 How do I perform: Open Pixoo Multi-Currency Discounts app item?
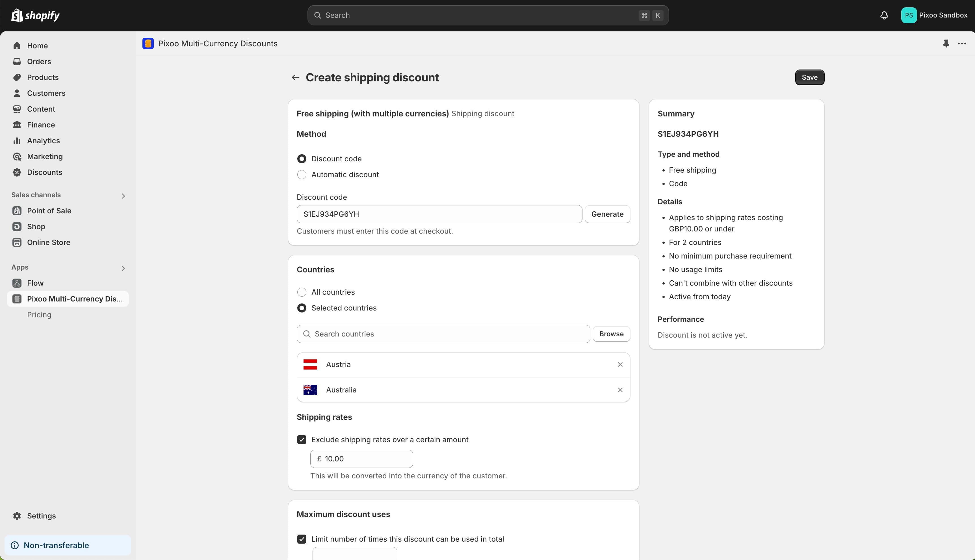68,299
